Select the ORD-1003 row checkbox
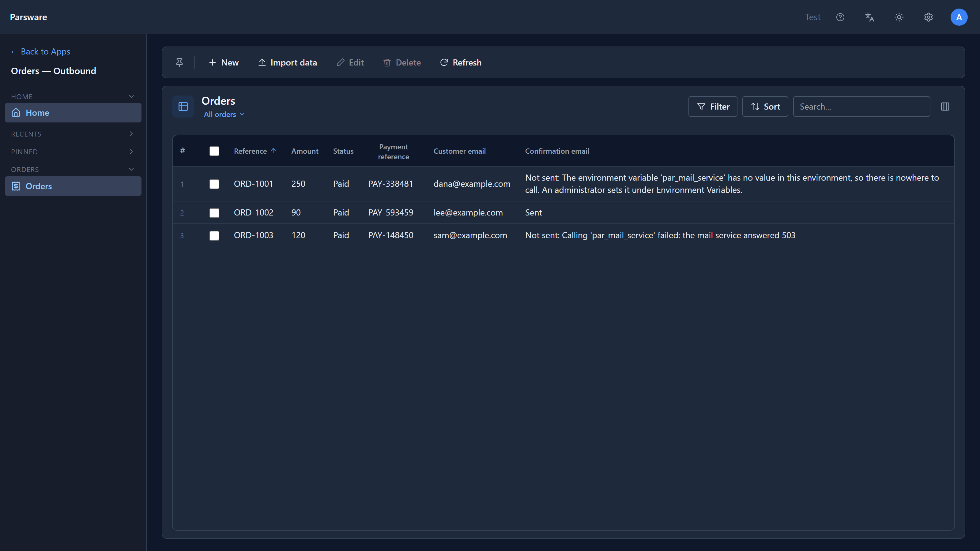Image resolution: width=980 pixels, height=551 pixels. [x=214, y=235]
